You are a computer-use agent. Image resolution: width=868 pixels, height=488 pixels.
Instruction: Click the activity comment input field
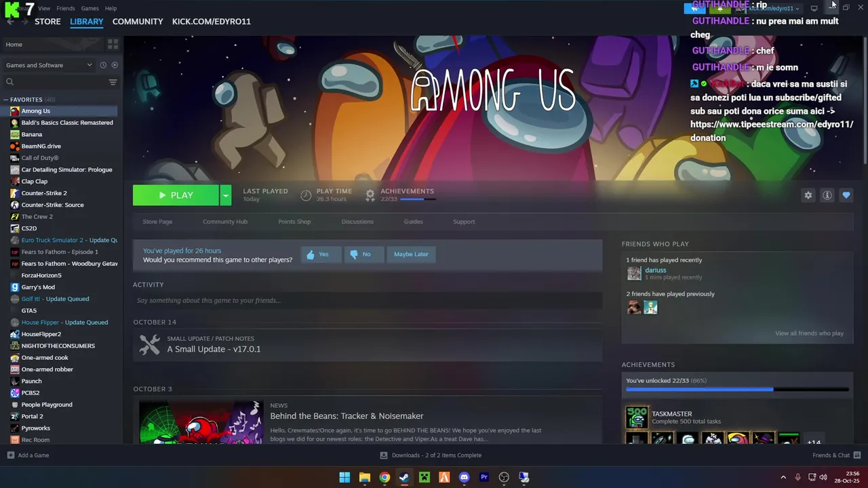pos(368,300)
